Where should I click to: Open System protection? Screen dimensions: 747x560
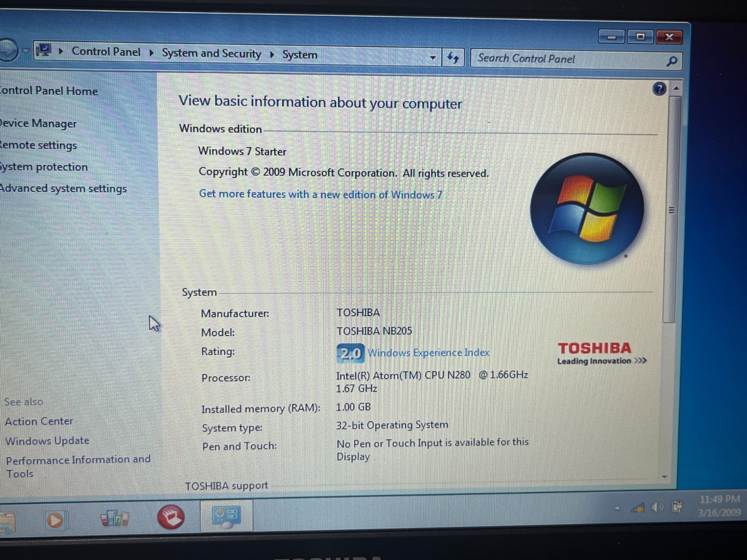coord(43,167)
